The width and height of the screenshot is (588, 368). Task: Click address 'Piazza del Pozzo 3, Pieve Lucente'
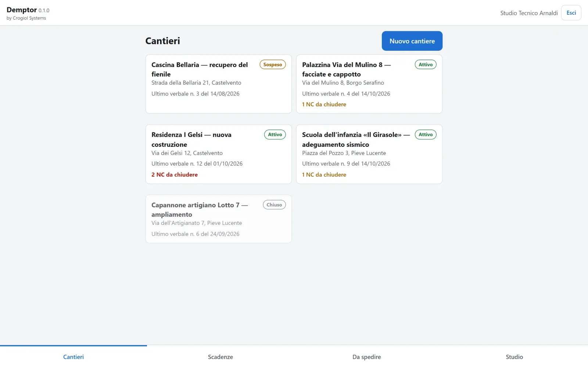[344, 153]
